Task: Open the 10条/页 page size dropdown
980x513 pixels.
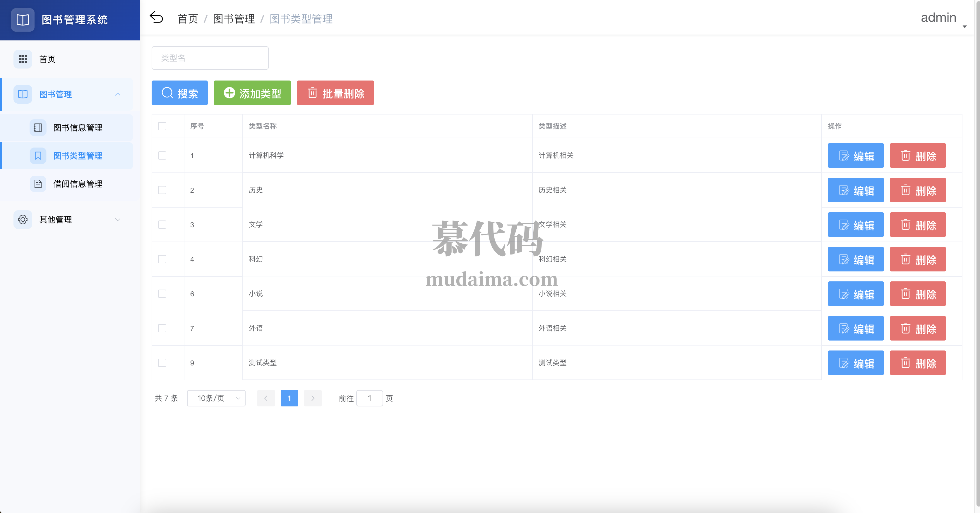Action: tap(216, 398)
